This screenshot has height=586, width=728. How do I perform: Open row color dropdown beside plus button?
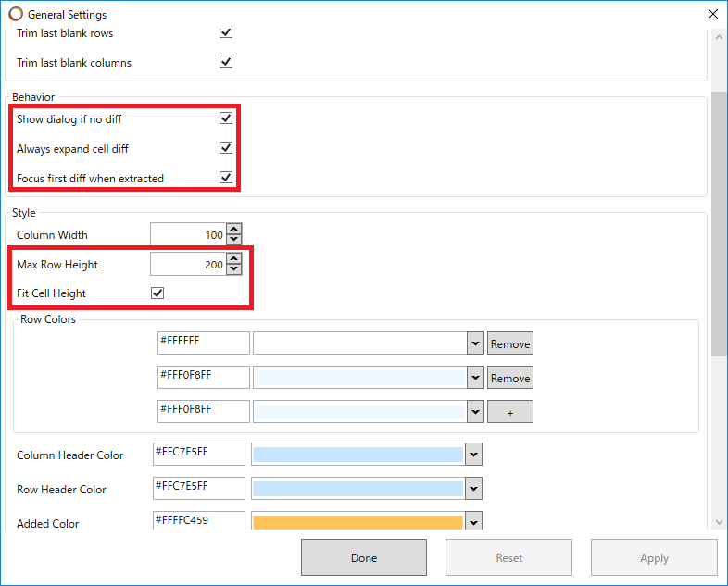click(475, 412)
